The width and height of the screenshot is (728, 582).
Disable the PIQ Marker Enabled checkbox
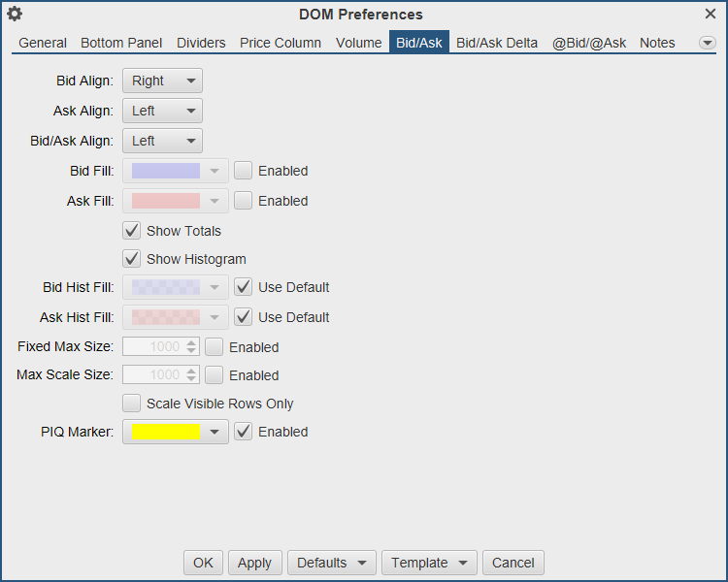tap(244, 432)
